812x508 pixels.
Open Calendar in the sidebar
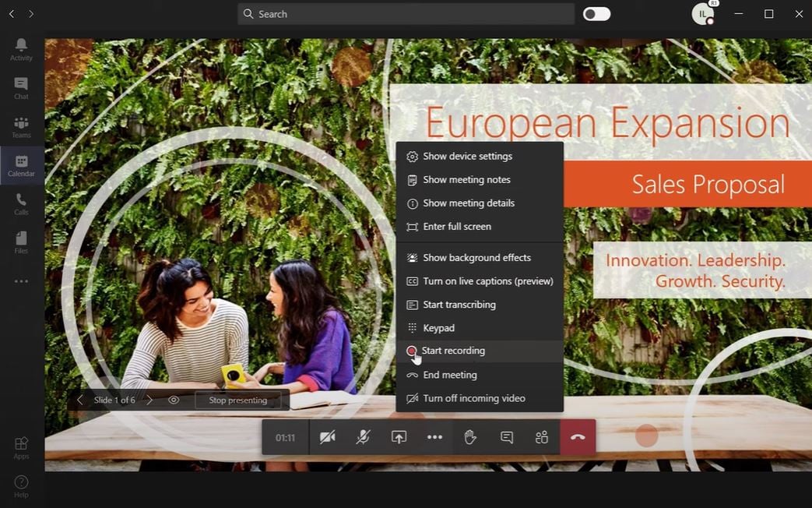click(x=21, y=165)
